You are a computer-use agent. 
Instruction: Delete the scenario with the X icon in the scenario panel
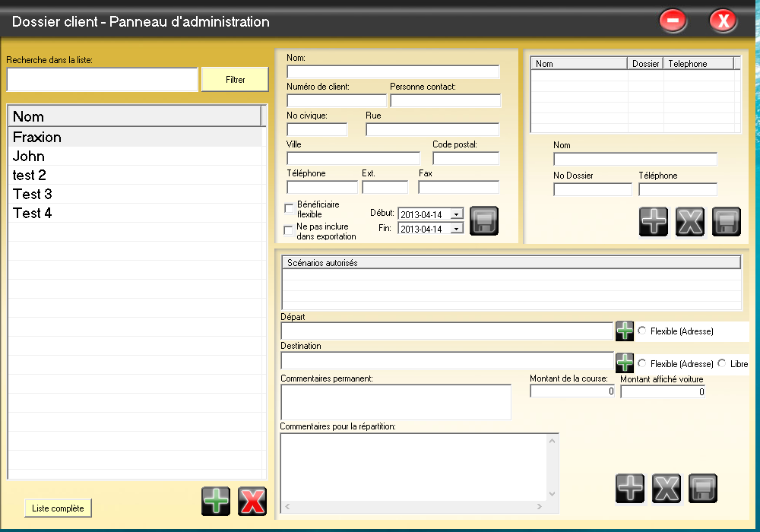[x=667, y=489]
